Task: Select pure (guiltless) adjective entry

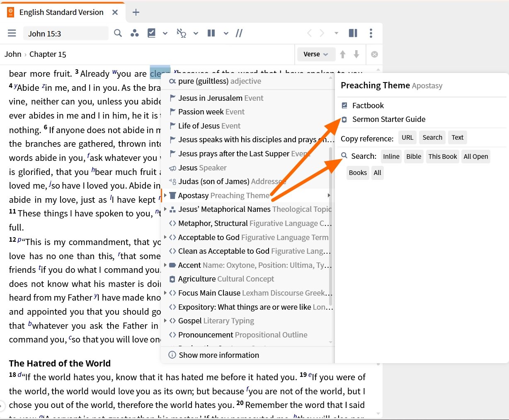Action: [x=247, y=81]
